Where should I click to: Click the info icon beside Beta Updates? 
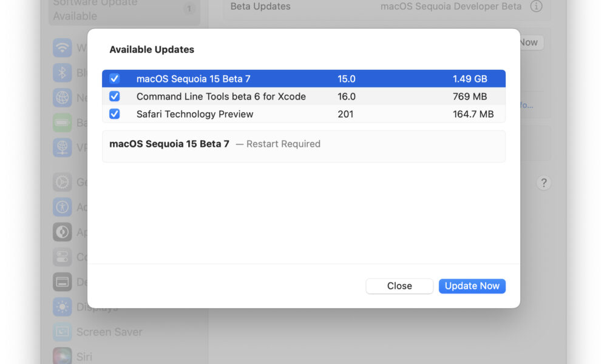536,6
